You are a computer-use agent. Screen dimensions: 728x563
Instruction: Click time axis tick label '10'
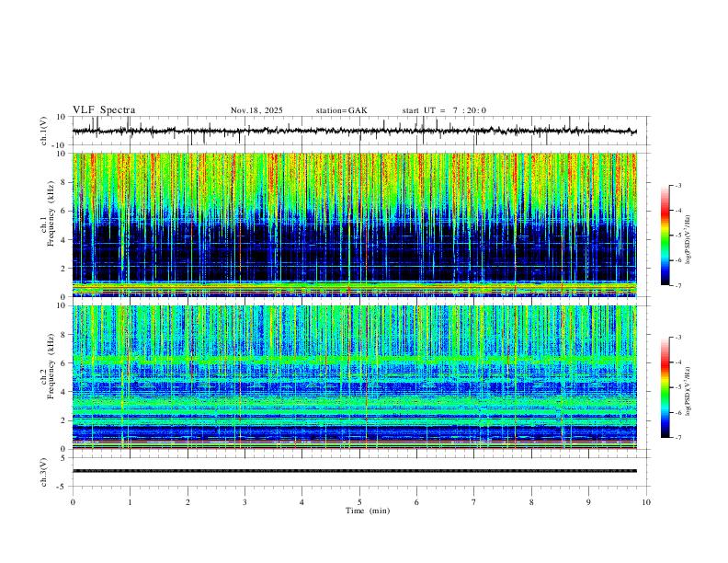tap(646, 502)
